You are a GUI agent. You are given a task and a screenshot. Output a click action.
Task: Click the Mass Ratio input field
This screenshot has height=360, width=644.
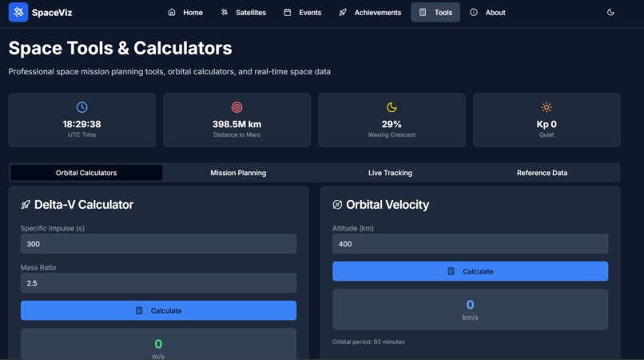point(158,283)
